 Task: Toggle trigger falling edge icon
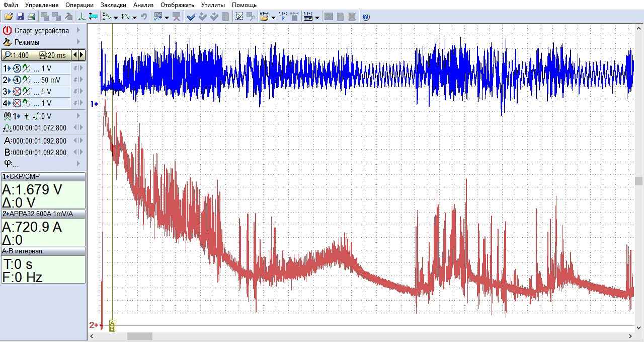pos(26,116)
